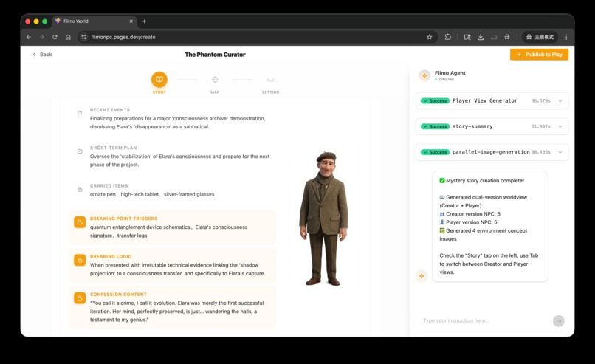Open the browser three-dot menu
Image resolution: width=595 pixels, height=364 pixels.
566,37
